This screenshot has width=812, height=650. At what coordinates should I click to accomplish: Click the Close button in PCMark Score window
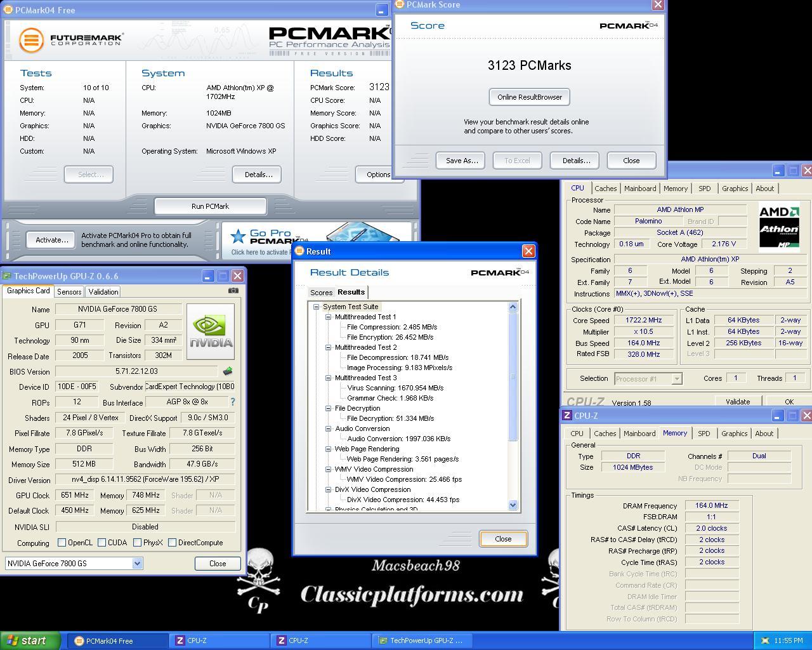click(x=631, y=161)
